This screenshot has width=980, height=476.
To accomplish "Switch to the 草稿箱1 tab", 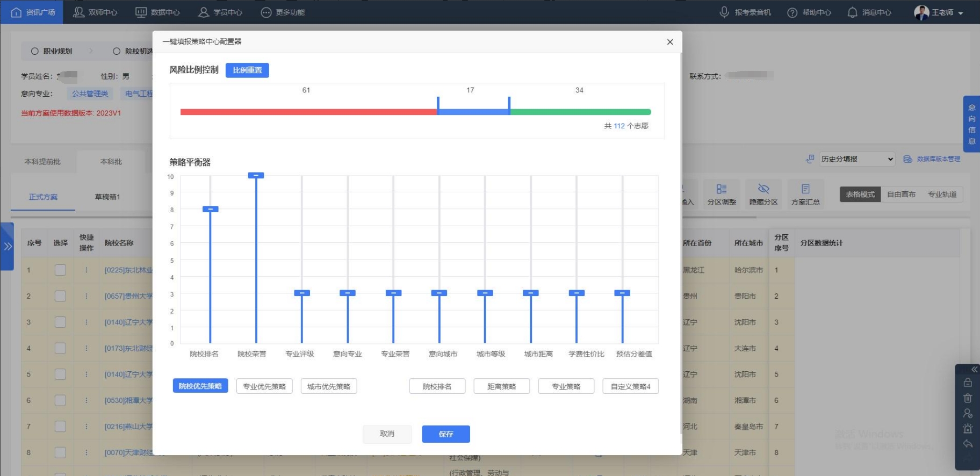I will click(107, 197).
